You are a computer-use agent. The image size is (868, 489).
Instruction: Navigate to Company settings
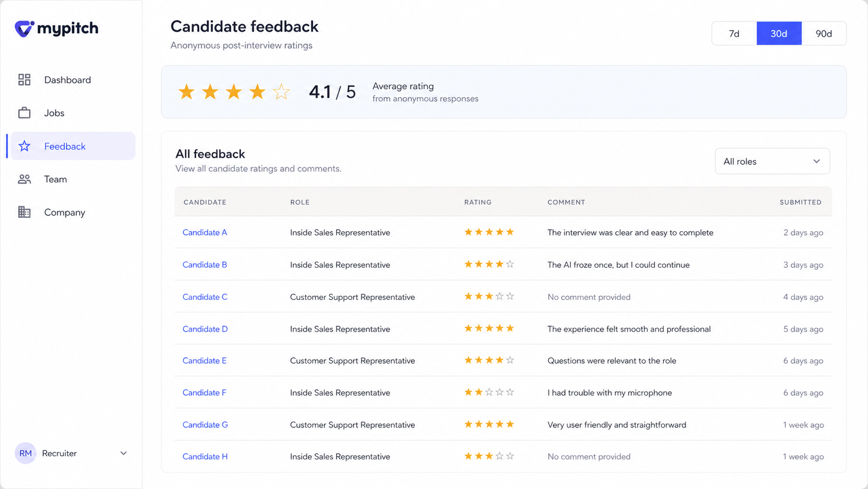(x=73, y=212)
